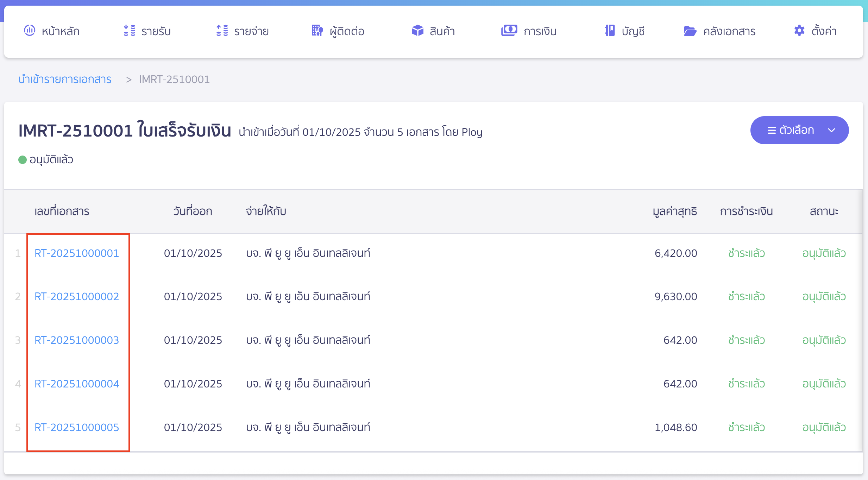
Task: Open the สินค้า products icon
Action: (x=417, y=31)
